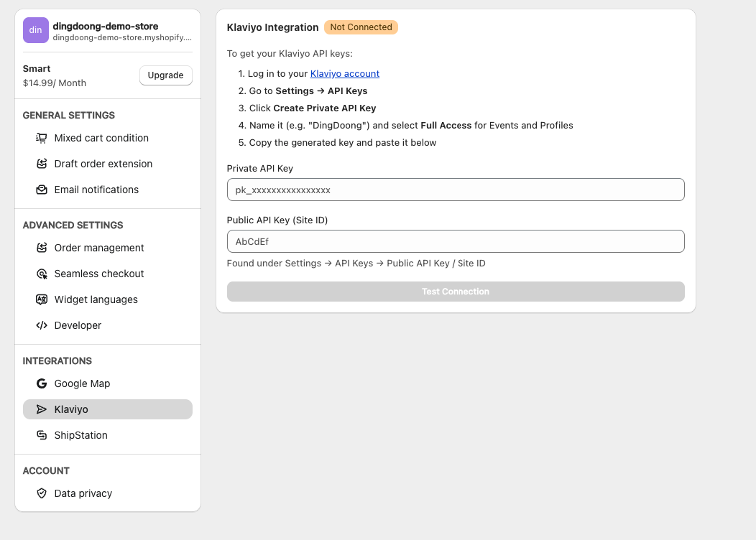Focus the Private API Key field
This screenshot has height=540, width=756.
pos(456,190)
